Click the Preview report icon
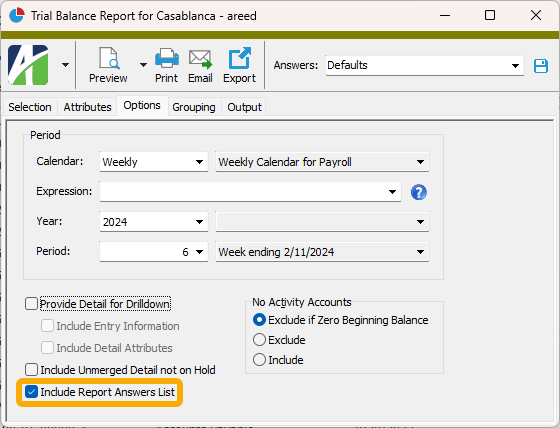Viewport: 560px width, 428px height. pos(109,58)
